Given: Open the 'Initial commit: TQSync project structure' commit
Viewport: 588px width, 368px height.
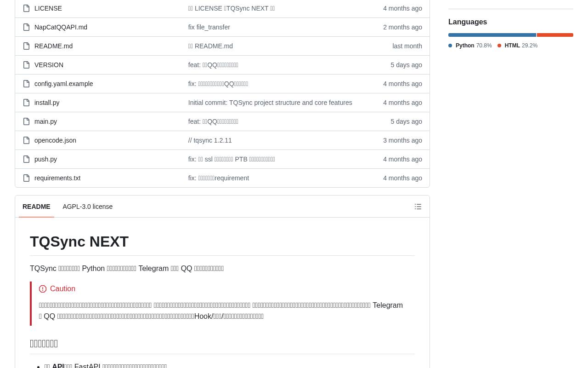Looking at the screenshot, I should pyautogui.click(x=270, y=103).
